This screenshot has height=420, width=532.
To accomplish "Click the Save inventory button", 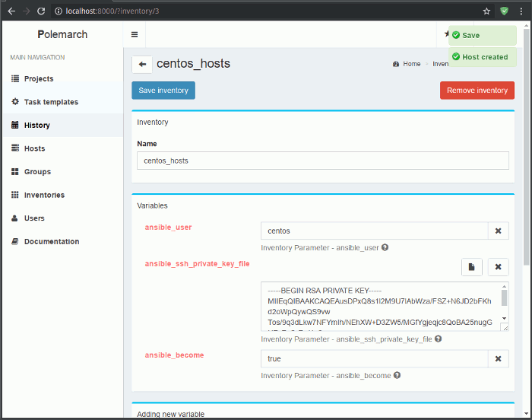I will point(163,91).
